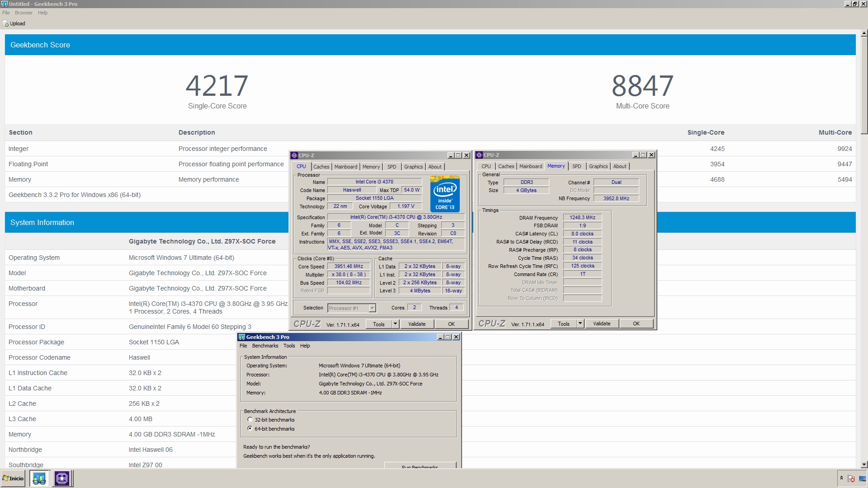This screenshot has height=488, width=868.
Task: Click the Intel inside Core i3 logo
Action: coord(445,194)
